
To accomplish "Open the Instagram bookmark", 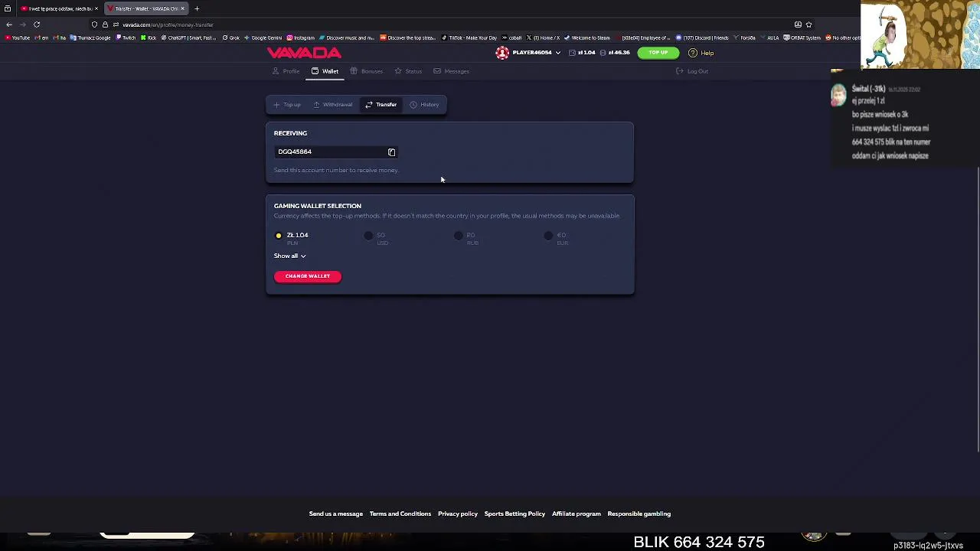I will pos(301,37).
